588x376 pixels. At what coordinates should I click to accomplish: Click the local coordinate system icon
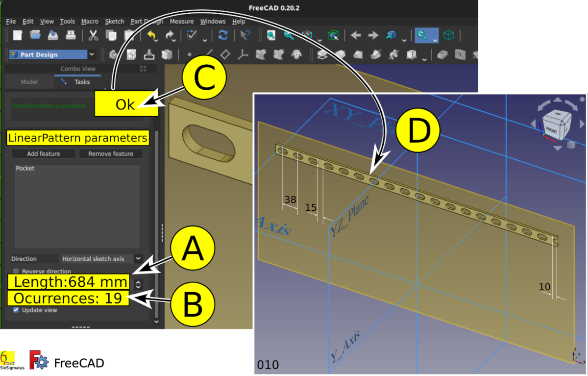click(x=243, y=54)
